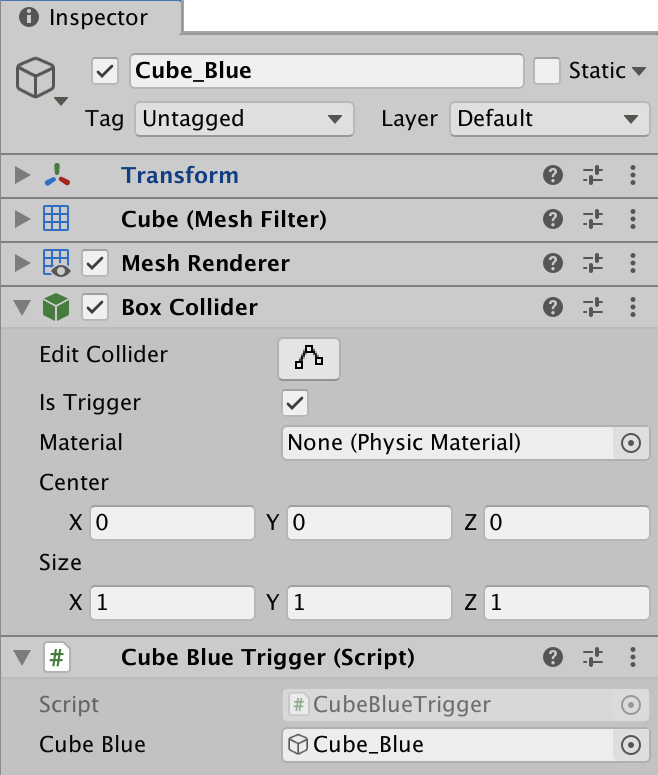Collapse the Box Collider component foldout
This screenshot has width=658, height=775.
[22, 308]
